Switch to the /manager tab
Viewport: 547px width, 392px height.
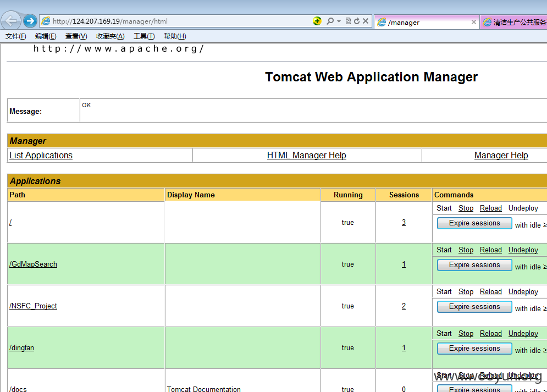pos(426,23)
